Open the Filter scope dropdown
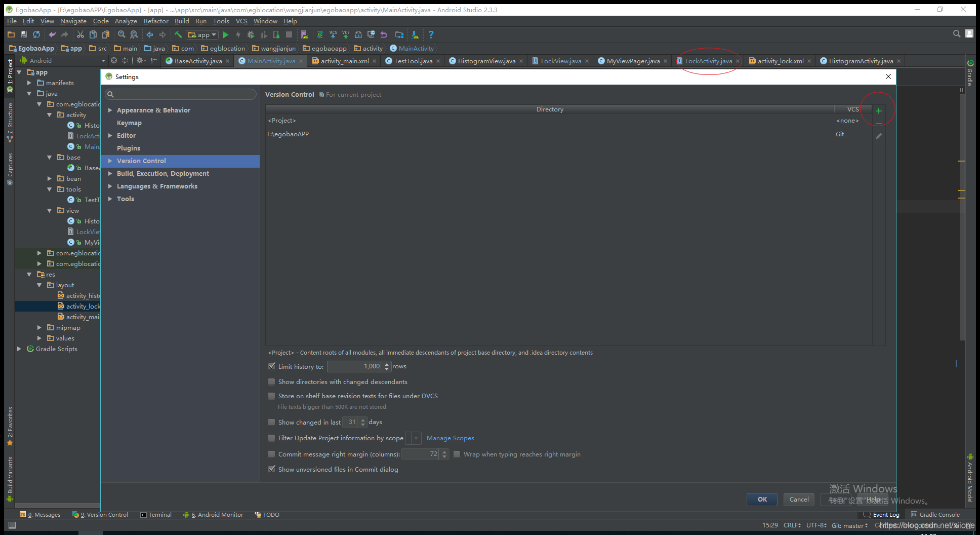The width and height of the screenshot is (980, 535). (414, 438)
